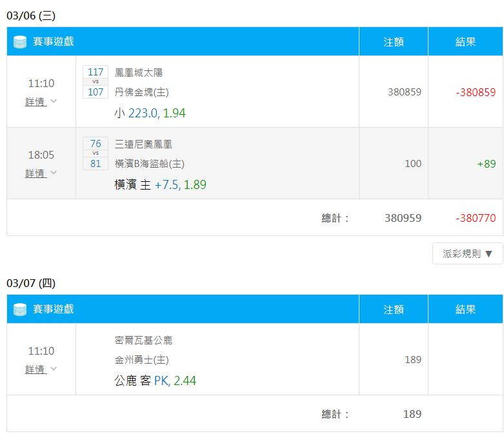This screenshot has height=434, width=504.
Task: Open the 派彩規則 dropdown
Action: (467, 253)
